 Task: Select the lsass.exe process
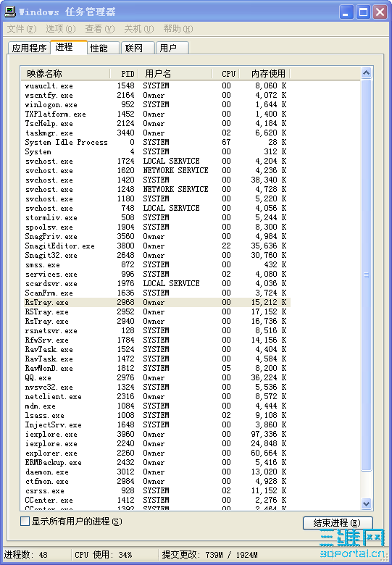click(x=157, y=415)
